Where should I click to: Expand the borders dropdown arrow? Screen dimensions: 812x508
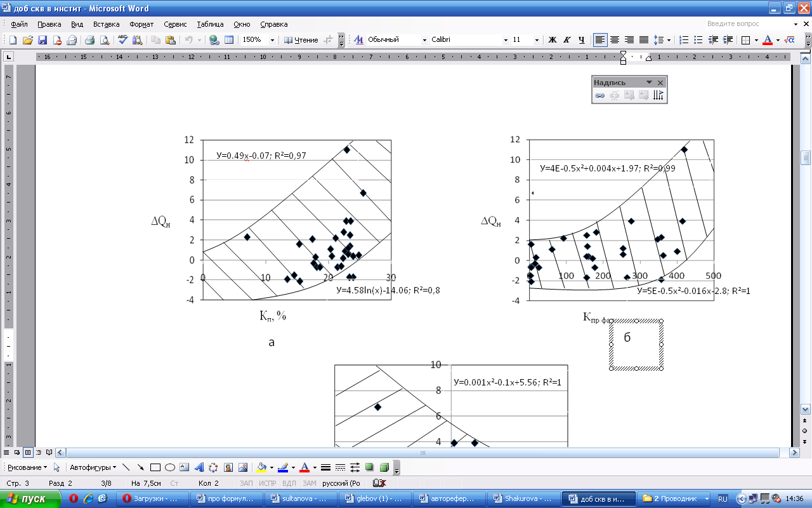(x=756, y=40)
